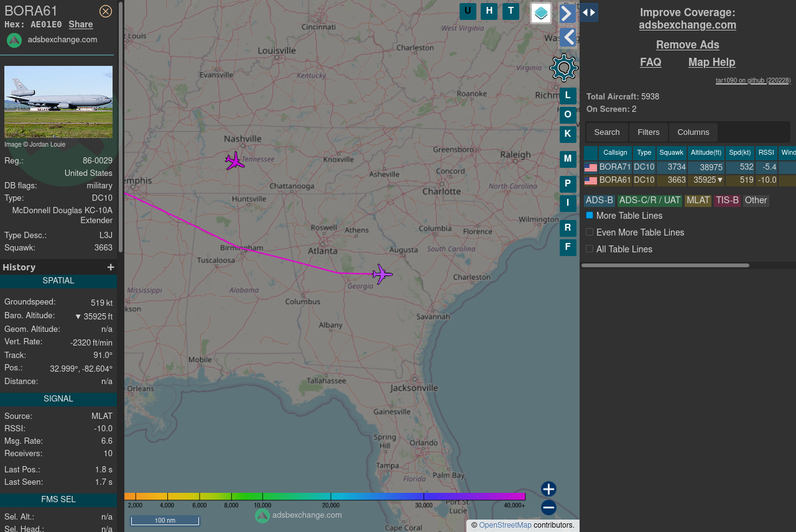Open adsbexchange.com coverage link
The width and height of the screenshot is (796, 532).
688,25
